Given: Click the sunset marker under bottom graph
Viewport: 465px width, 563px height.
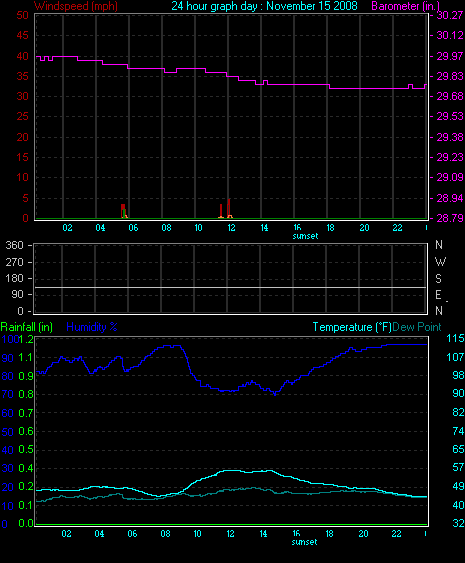Looking at the screenshot, I should [304, 542].
